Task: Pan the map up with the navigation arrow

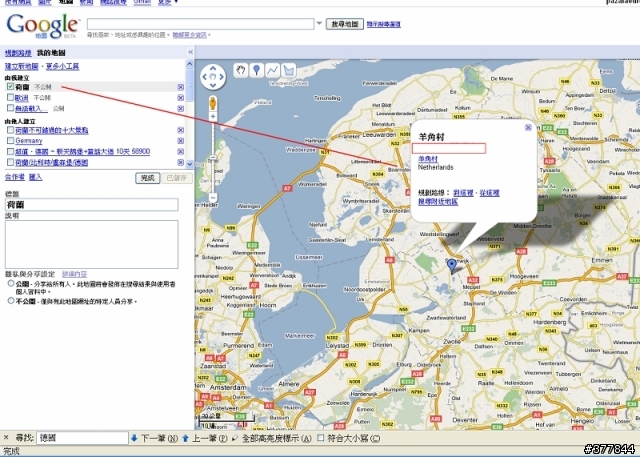Action: (213, 68)
